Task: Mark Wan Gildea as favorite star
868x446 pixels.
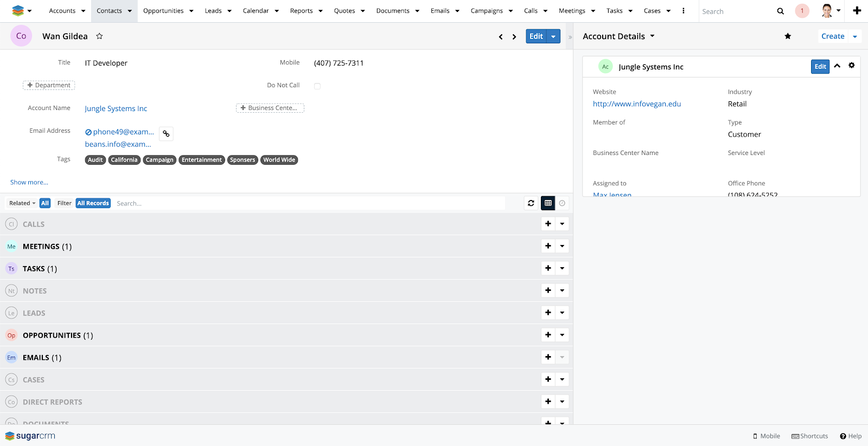Action: point(99,36)
